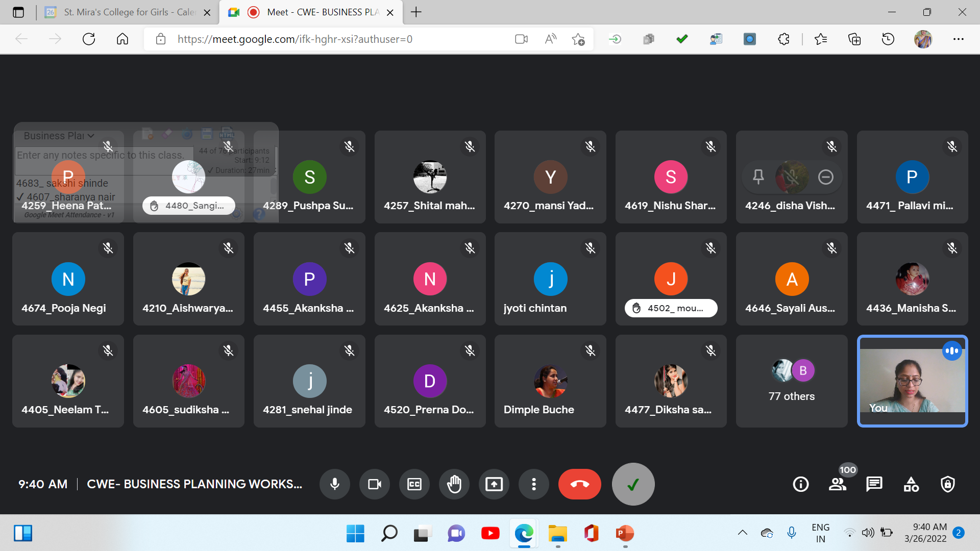980x551 pixels.
Task: Open Meeting details info icon
Action: (x=800, y=484)
